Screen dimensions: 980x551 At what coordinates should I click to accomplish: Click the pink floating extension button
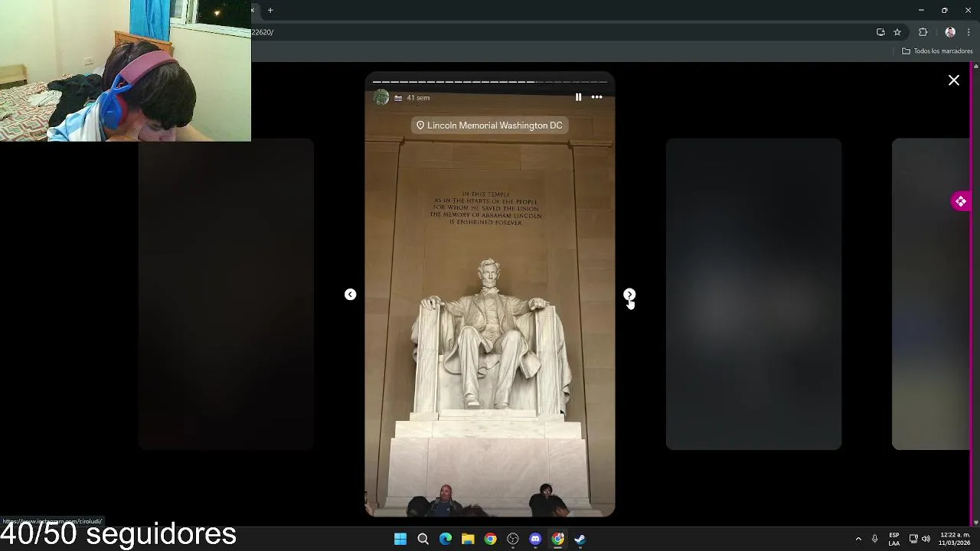tap(960, 201)
